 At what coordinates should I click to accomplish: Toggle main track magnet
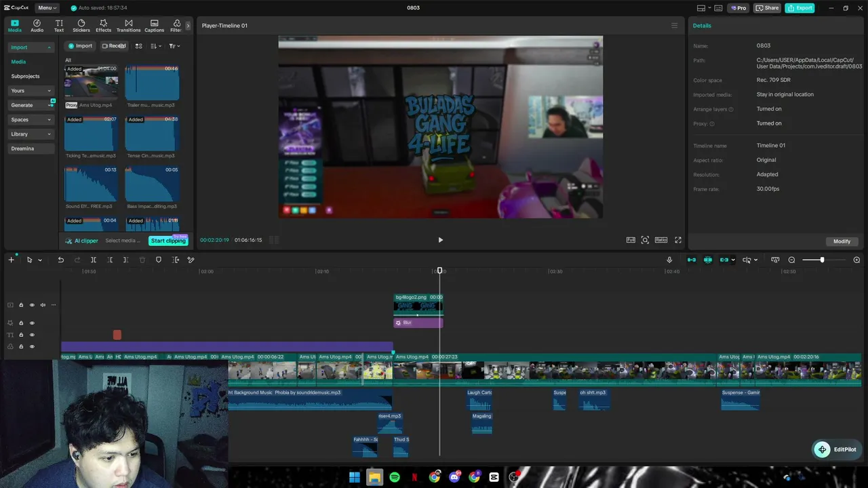point(692,260)
